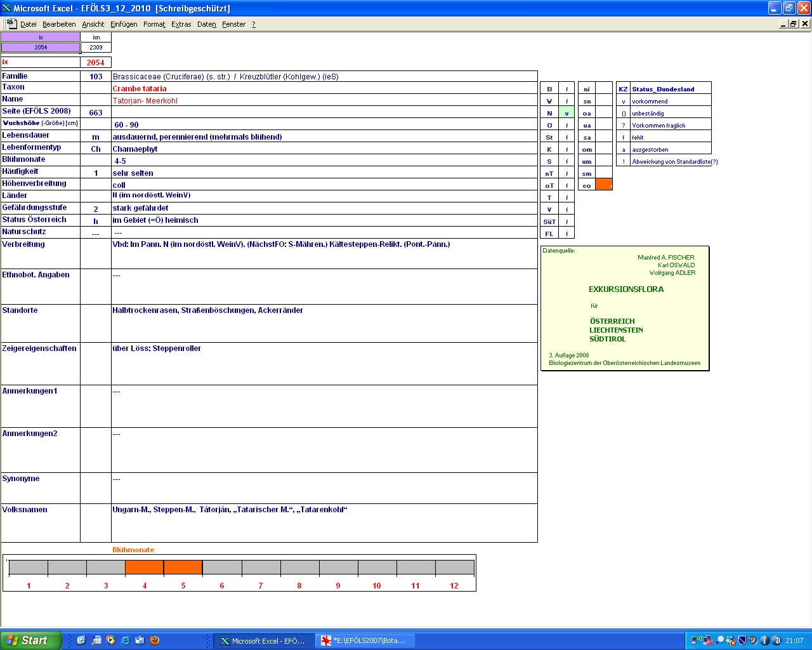Minimize the workbook window in the menu bar

pyautogui.click(x=783, y=23)
